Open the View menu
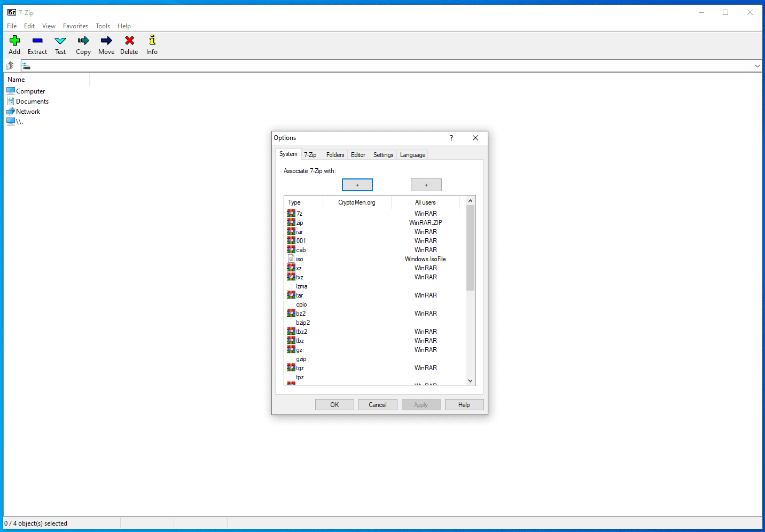 click(49, 26)
